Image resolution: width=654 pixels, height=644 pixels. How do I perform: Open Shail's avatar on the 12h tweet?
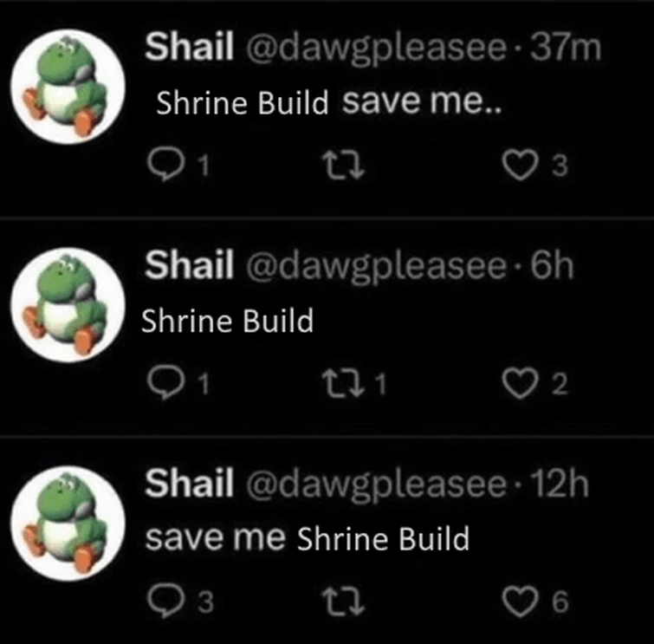click(x=68, y=523)
